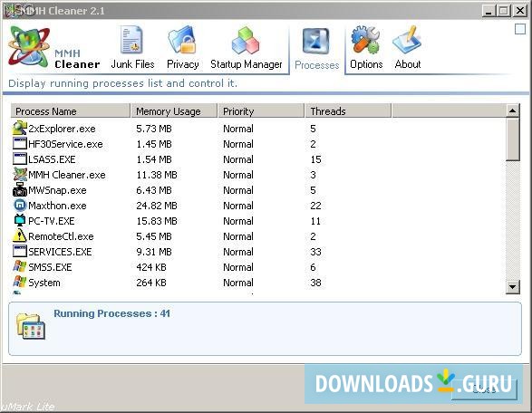Select the RemoteCtl.exe process name
Screen dimensions: 532x413
tap(61, 236)
